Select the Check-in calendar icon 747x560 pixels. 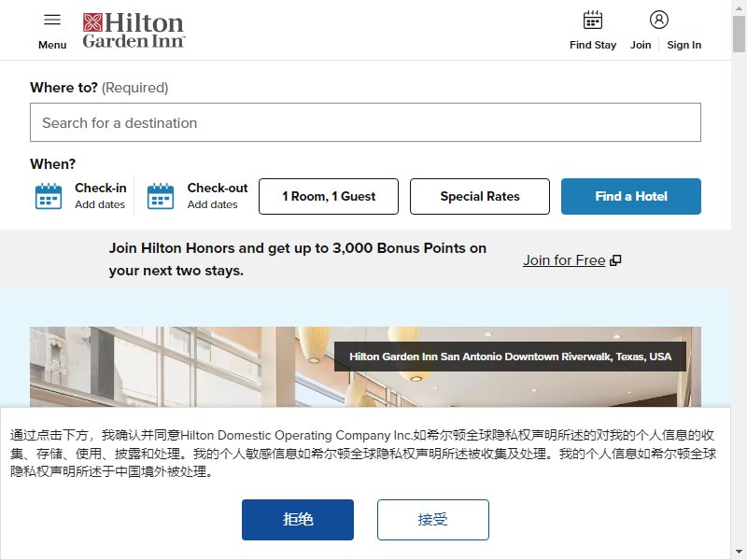click(49, 196)
